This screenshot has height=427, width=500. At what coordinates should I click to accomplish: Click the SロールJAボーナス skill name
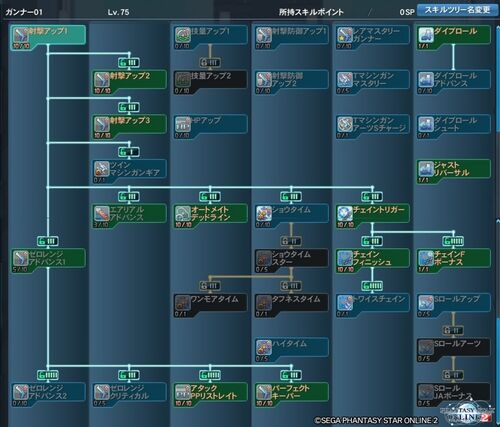[x=453, y=392]
